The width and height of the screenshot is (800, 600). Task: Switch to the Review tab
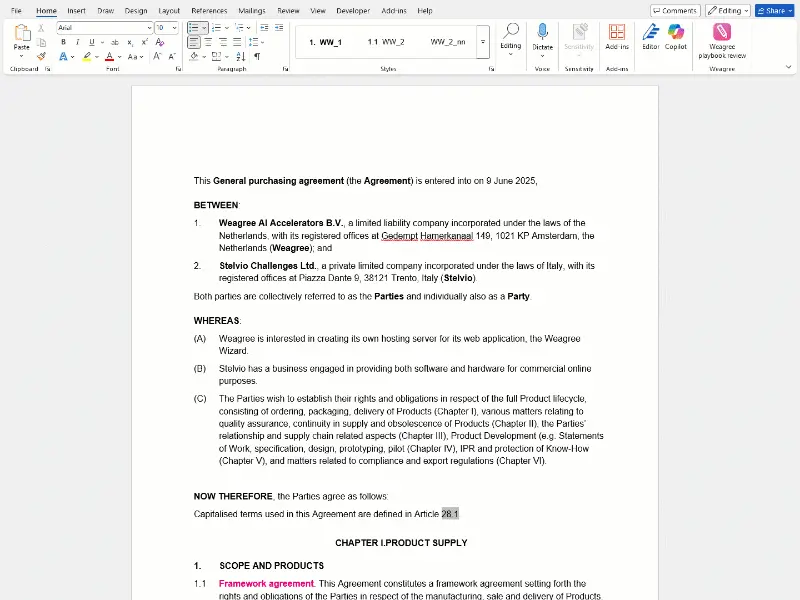288,11
